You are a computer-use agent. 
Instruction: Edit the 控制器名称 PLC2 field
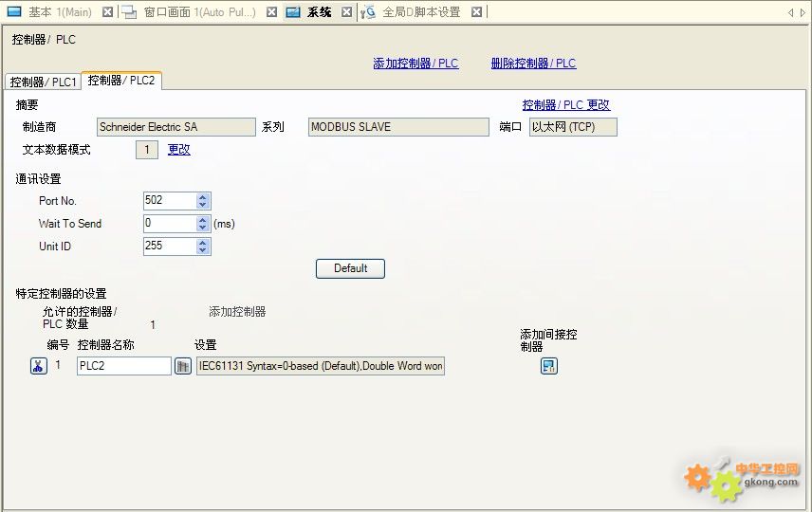tap(123, 366)
